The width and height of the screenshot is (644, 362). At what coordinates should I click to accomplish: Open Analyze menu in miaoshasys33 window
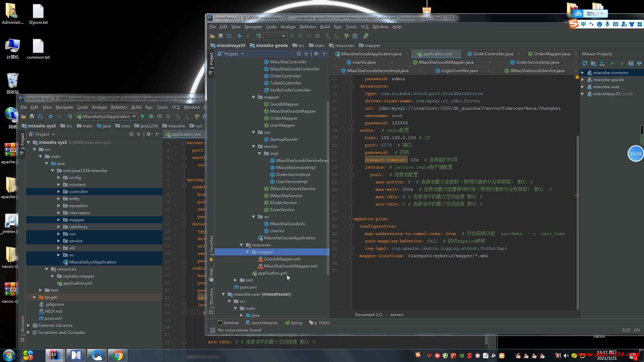(288, 27)
